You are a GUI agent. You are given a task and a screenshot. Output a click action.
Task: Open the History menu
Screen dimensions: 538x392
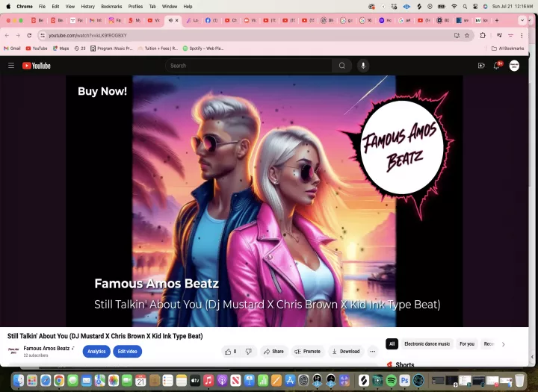88,6
